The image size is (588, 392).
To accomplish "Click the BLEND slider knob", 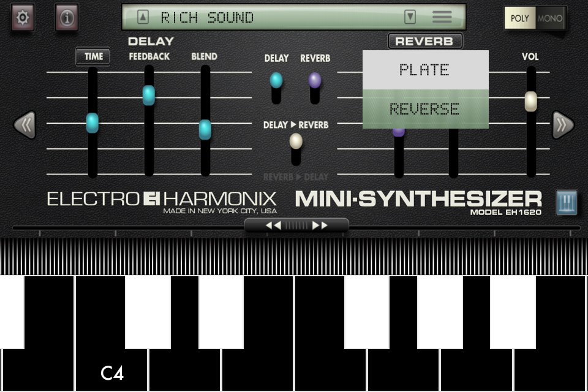I will [x=205, y=129].
